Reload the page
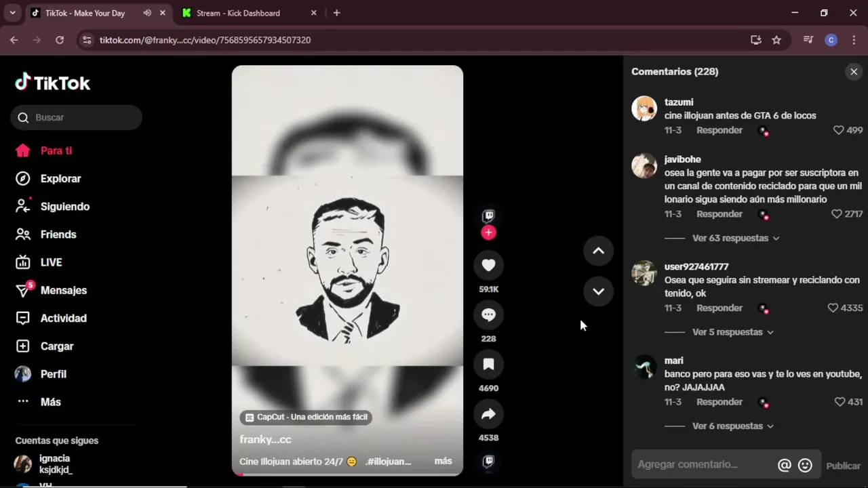Viewport: 868px width, 488px height. coord(60,40)
